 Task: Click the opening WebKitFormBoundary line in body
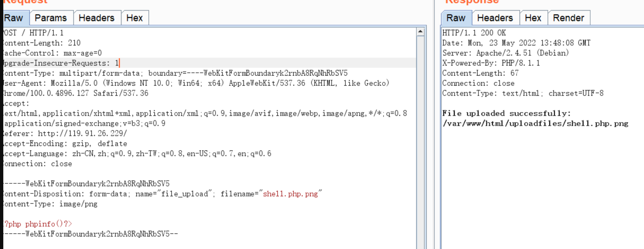pos(86,184)
